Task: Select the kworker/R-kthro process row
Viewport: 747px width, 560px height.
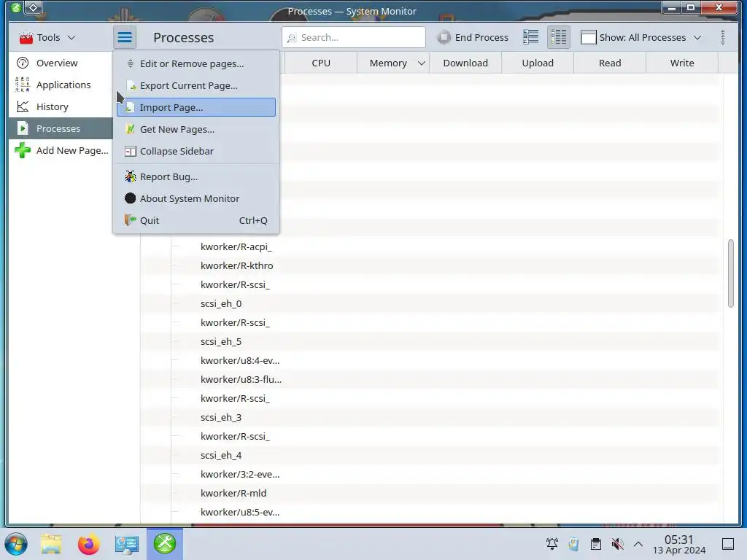Action: point(430,265)
